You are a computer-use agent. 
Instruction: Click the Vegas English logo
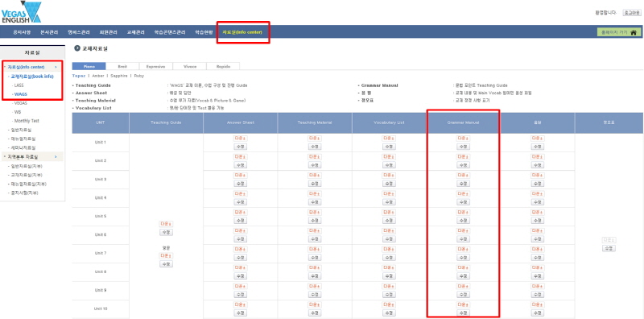click(21, 12)
